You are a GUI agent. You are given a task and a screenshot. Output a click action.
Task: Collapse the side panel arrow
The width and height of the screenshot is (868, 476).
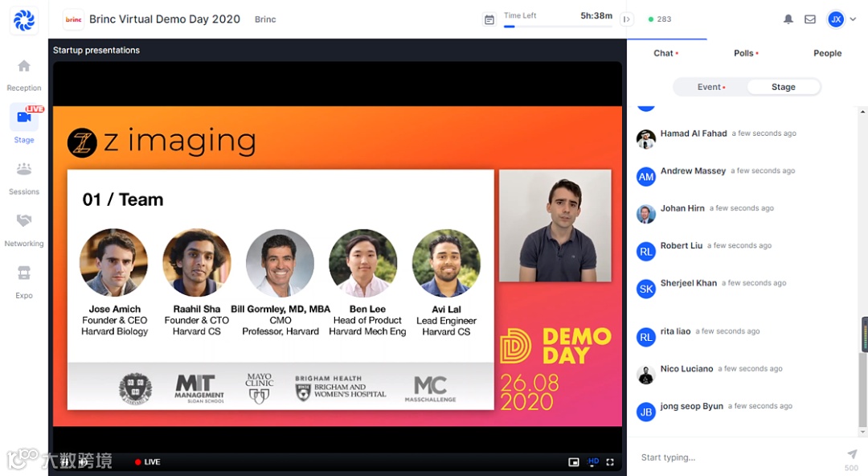(x=627, y=19)
